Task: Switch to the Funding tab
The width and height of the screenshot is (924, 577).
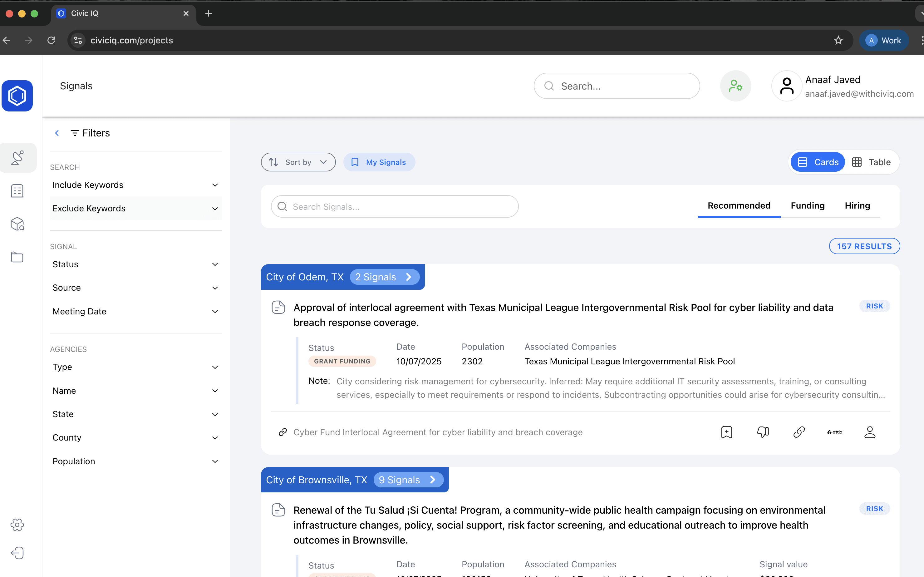Action: (x=807, y=206)
